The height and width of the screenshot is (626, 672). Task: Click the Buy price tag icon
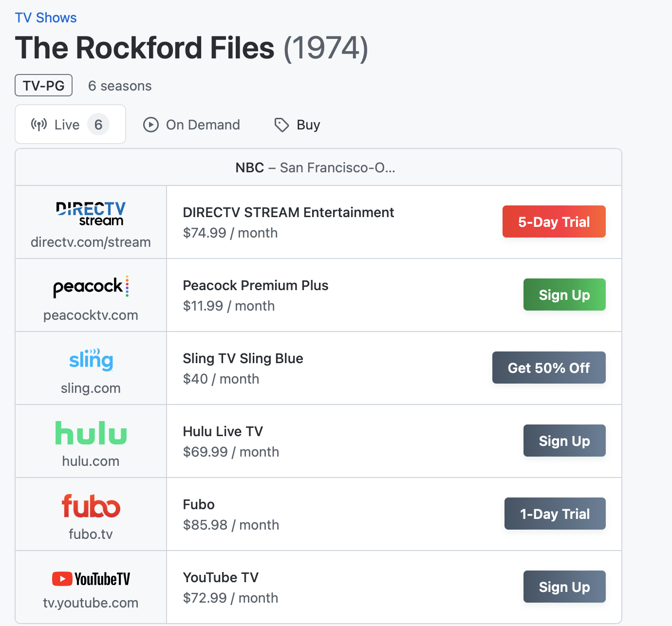(x=281, y=125)
